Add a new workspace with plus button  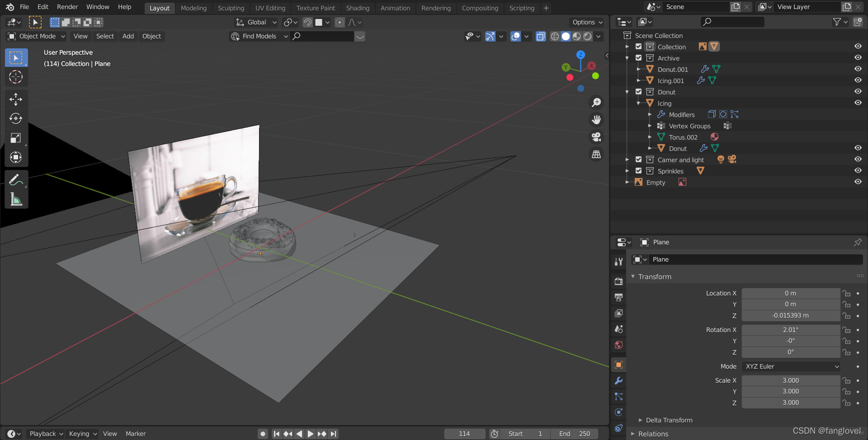[546, 8]
